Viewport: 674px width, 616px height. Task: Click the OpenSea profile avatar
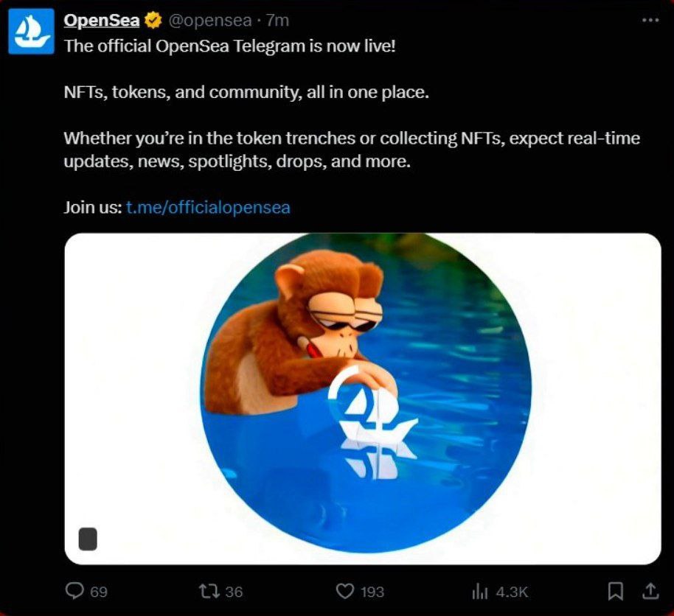pos(31,31)
